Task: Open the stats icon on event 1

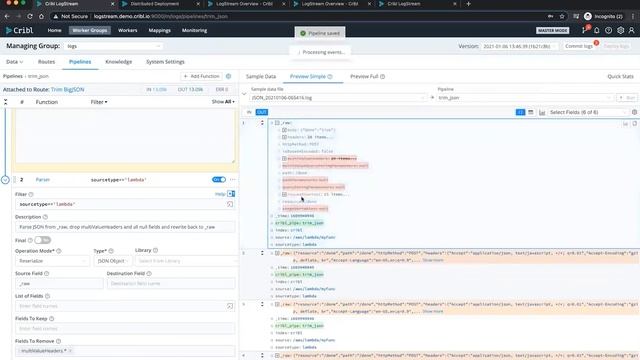Action: [x=625, y=123]
